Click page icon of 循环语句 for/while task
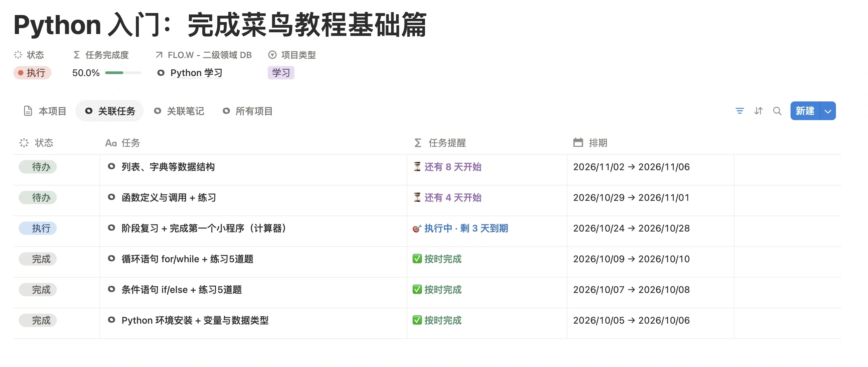The image size is (868, 367). point(112,258)
